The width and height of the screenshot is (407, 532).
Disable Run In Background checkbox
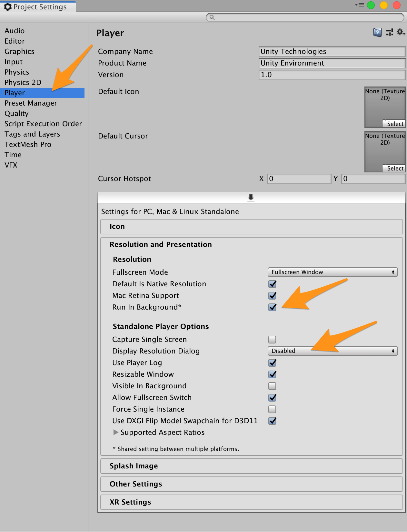(272, 307)
